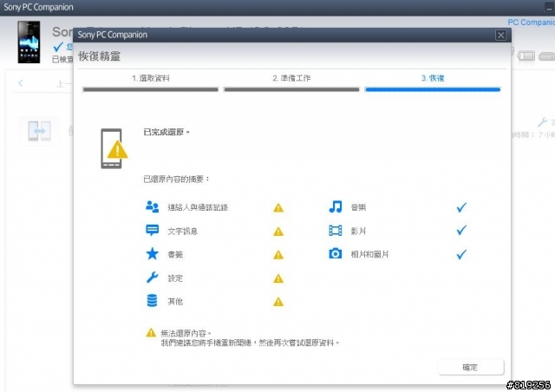Click the battery icon in main window
555x392 pixels.
(x=526, y=56)
